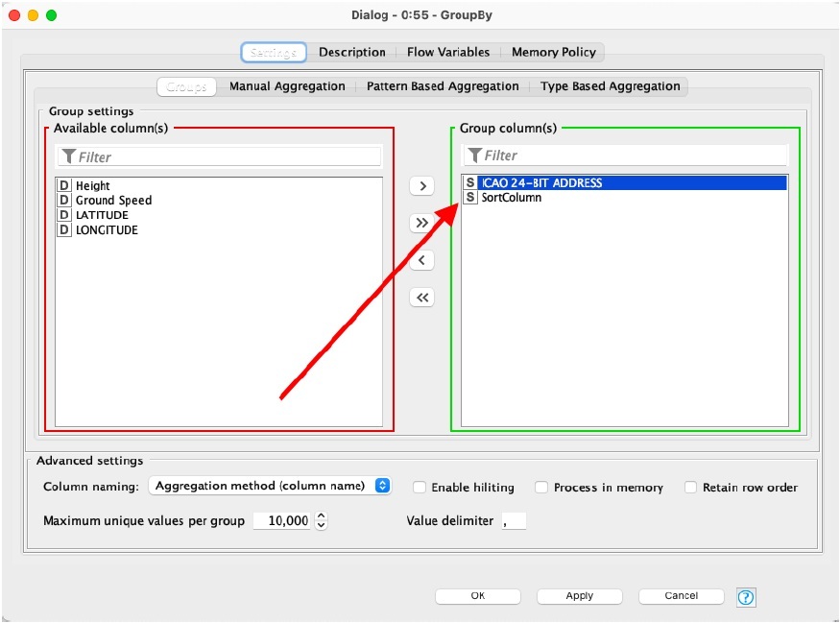The height and width of the screenshot is (623, 840).
Task: Click the funnel icon in Group columns filter
Action: (474, 156)
